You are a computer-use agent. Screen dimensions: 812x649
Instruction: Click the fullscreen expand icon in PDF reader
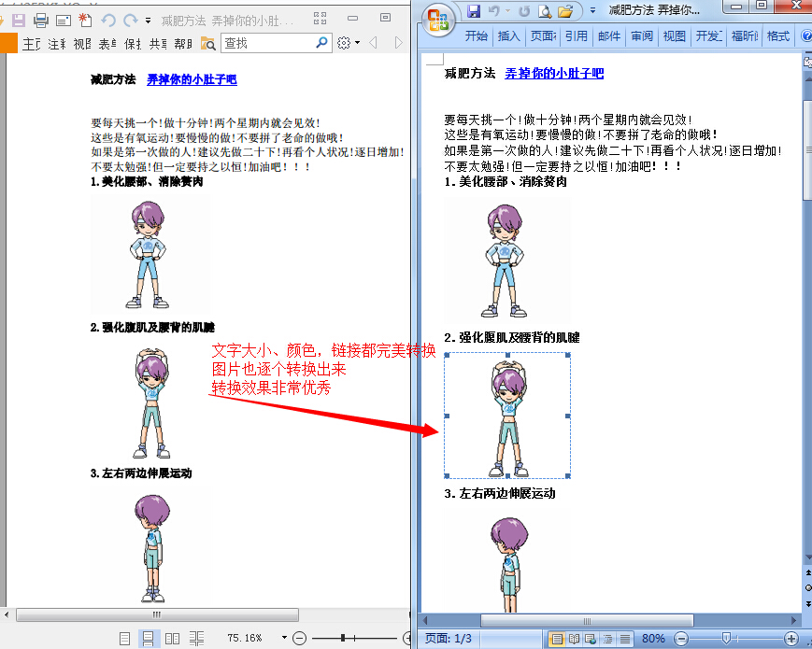tap(321, 19)
